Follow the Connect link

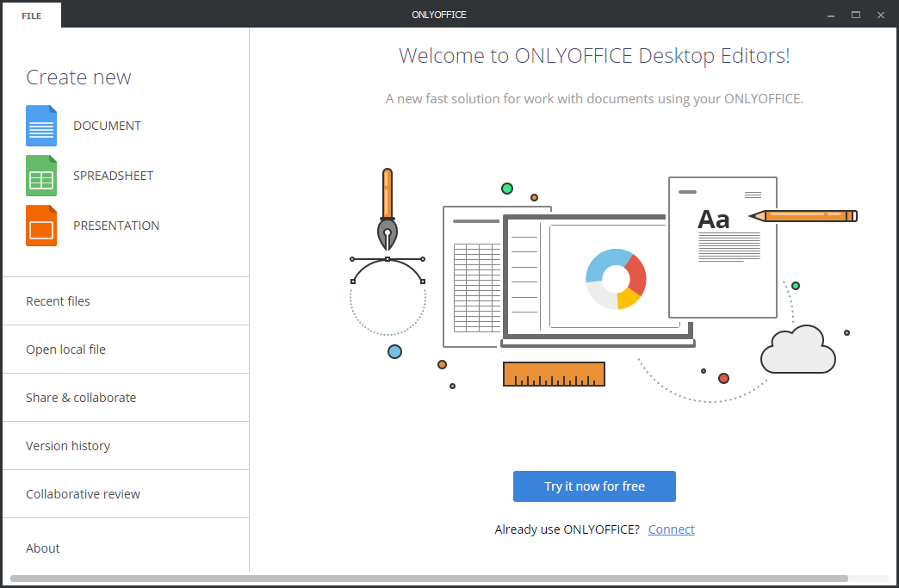click(x=671, y=529)
